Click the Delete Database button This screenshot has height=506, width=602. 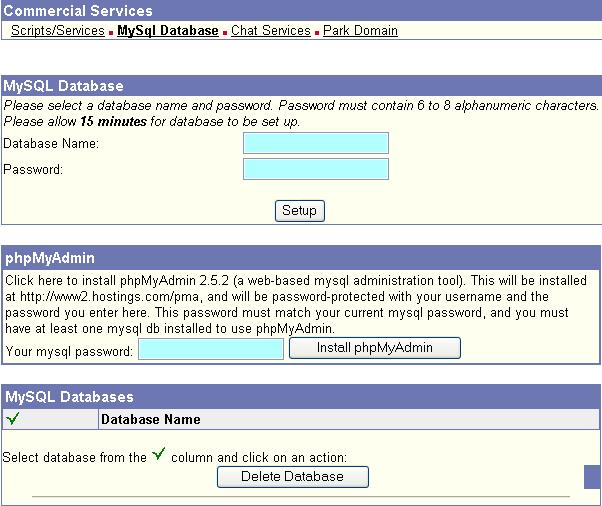tap(293, 477)
